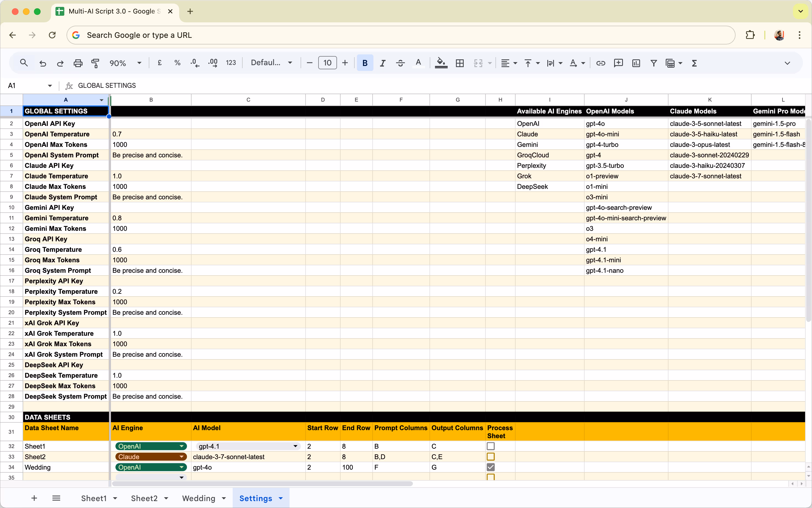This screenshot has width=812, height=508.
Task: Undo the last action
Action: pyautogui.click(x=43, y=63)
